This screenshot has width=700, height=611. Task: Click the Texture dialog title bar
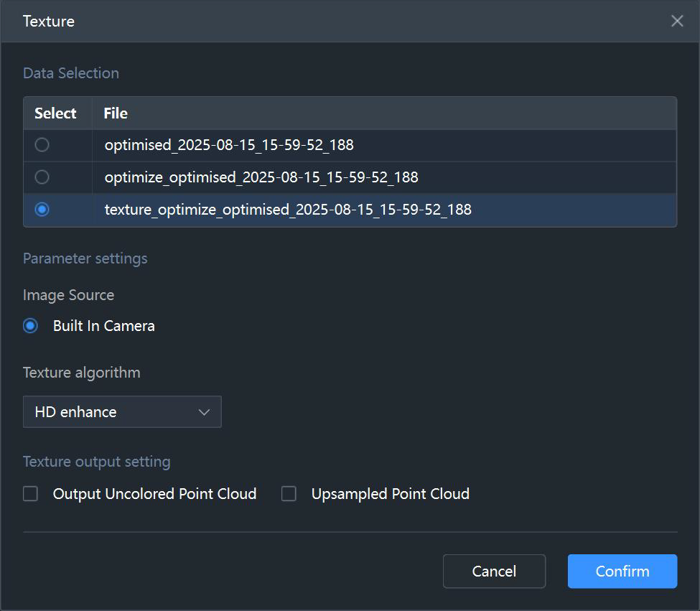click(335, 21)
